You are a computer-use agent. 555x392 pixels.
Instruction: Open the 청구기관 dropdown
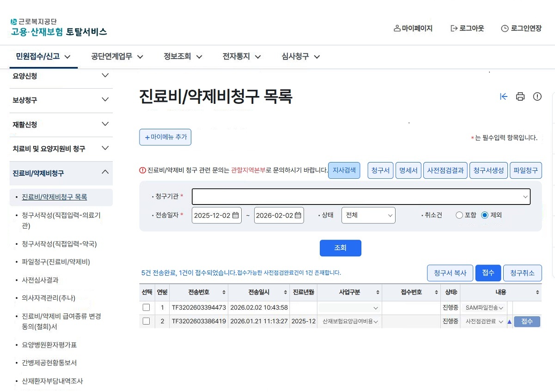(361, 197)
